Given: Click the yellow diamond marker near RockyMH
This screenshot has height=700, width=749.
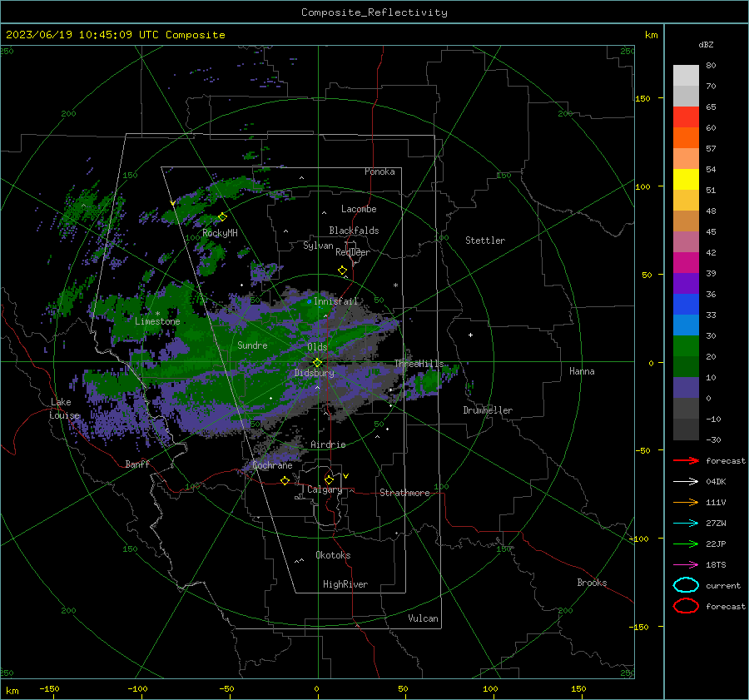Looking at the screenshot, I should [x=222, y=217].
